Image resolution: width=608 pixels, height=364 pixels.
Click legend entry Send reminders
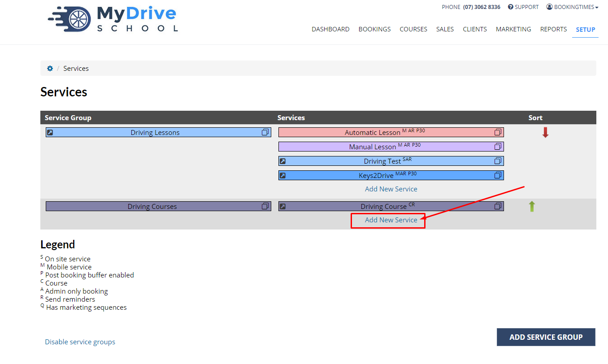[68, 299]
